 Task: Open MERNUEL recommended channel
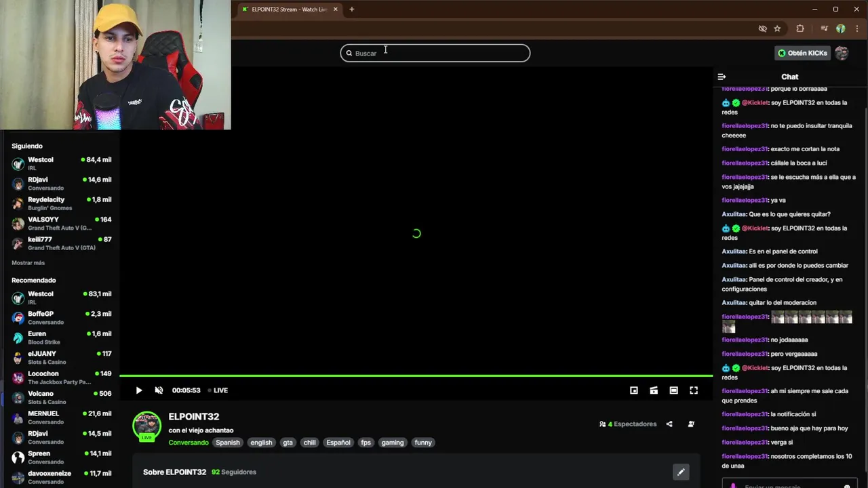(61, 418)
